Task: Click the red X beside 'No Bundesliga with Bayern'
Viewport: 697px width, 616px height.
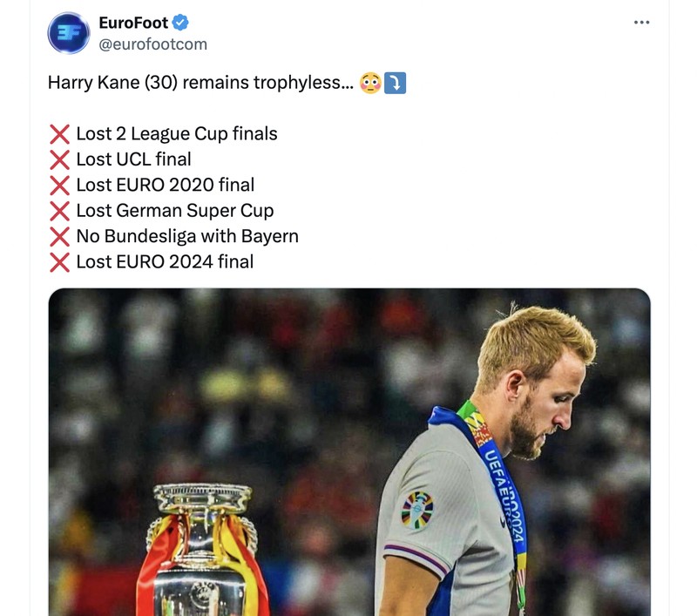Action: click(x=58, y=236)
